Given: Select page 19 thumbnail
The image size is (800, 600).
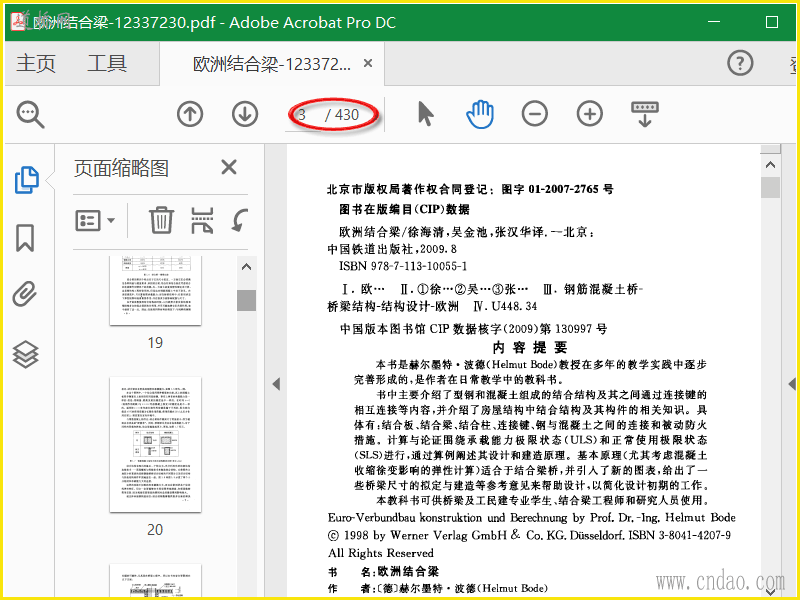Looking at the screenshot, I should (156, 290).
